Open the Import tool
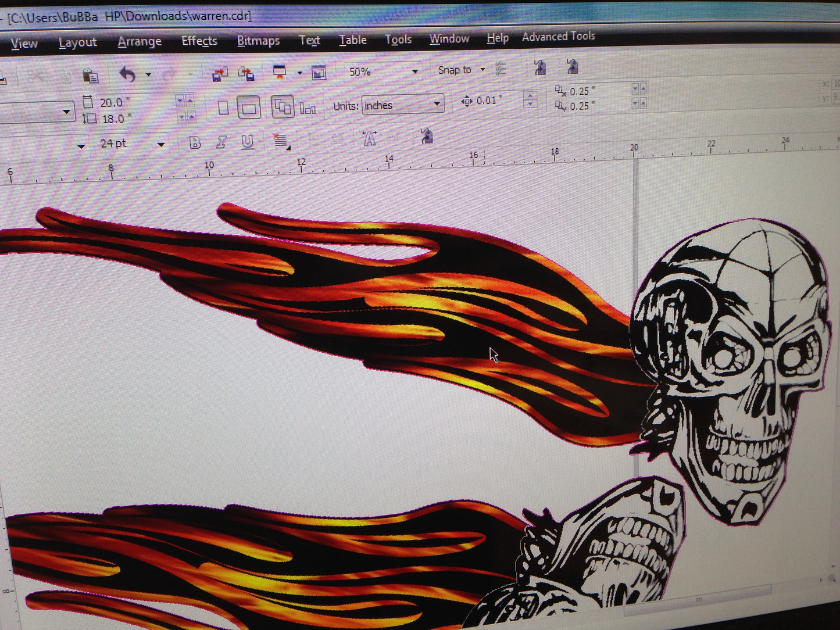 click(220, 74)
